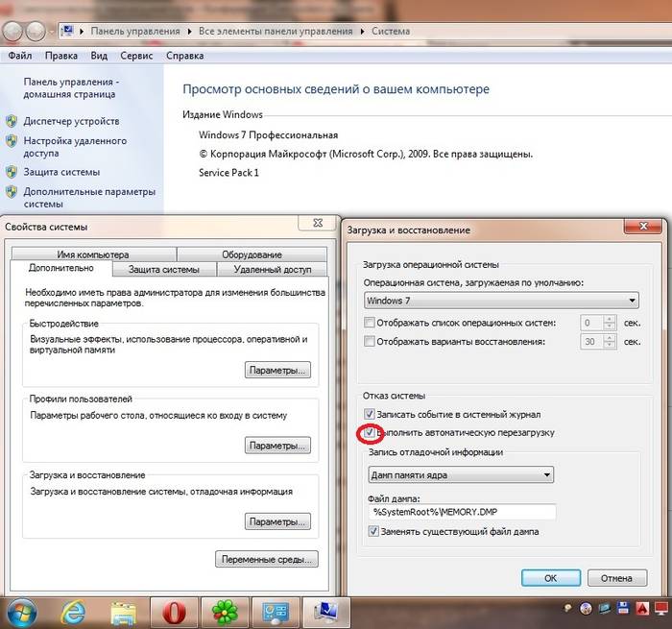This screenshot has height=629, width=672.
Task: Click the Переменные среды button
Action: point(268,559)
